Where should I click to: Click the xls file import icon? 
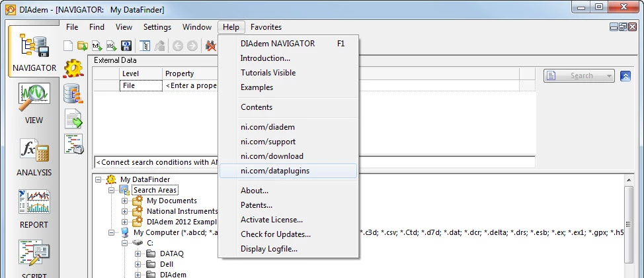point(111,46)
